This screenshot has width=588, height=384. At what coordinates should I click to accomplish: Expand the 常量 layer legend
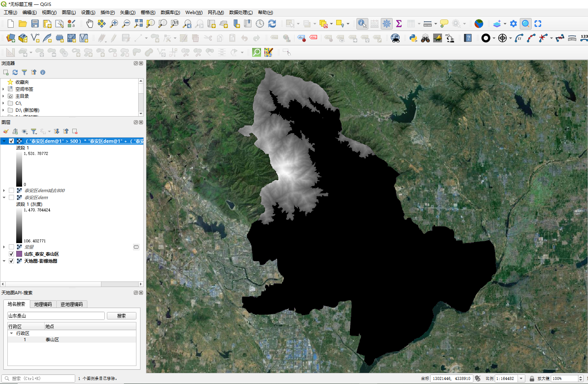click(x=4, y=247)
